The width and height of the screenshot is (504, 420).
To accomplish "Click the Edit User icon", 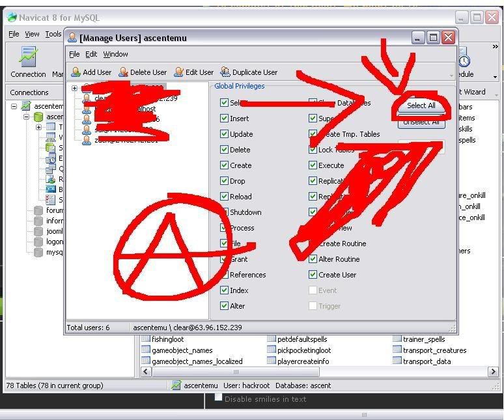I will pyautogui.click(x=178, y=72).
